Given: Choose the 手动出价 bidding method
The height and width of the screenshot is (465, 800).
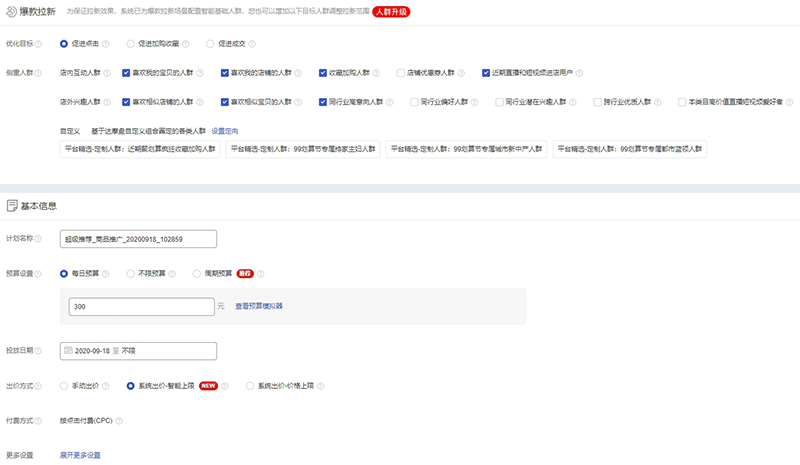Looking at the screenshot, I should (x=65, y=385).
